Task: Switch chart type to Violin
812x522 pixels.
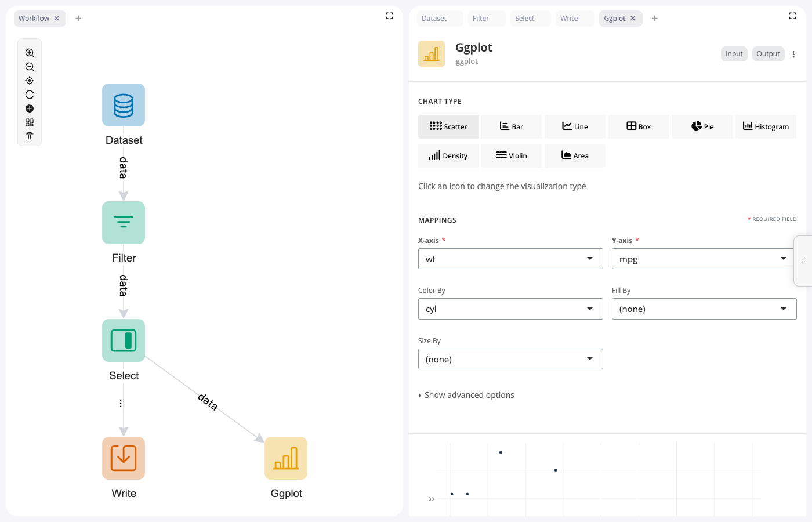Action: pos(512,155)
